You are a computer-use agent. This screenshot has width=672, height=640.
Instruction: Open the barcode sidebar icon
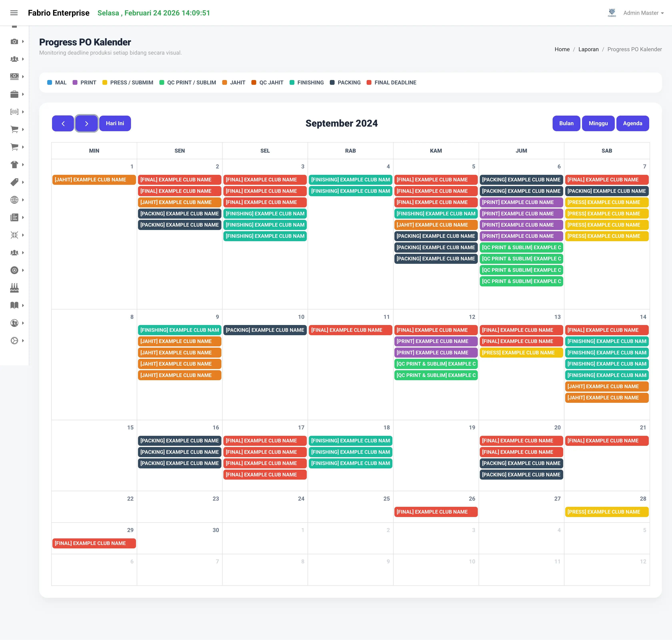14,112
